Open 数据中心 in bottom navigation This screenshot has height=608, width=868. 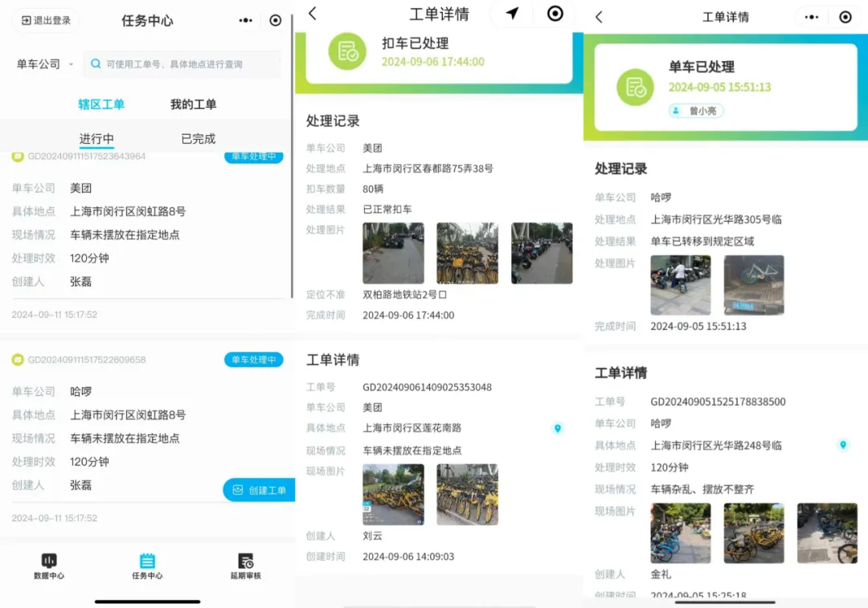pyautogui.click(x=49, y=565)
